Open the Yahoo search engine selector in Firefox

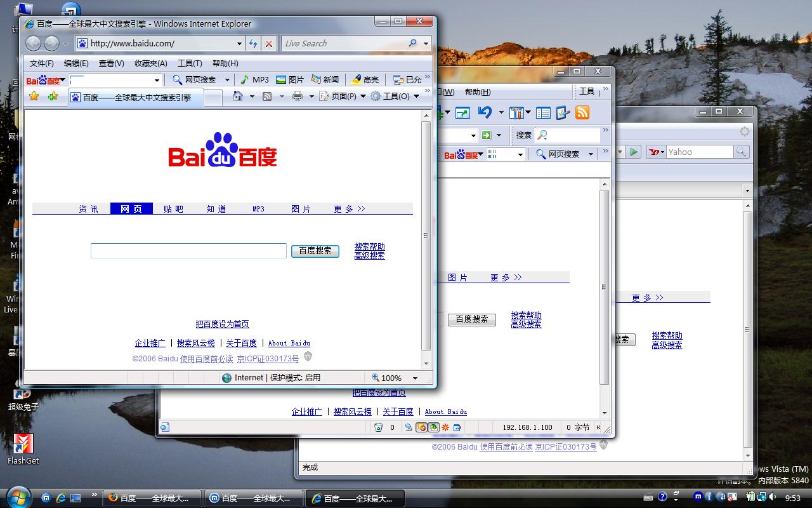click(657, 152)
